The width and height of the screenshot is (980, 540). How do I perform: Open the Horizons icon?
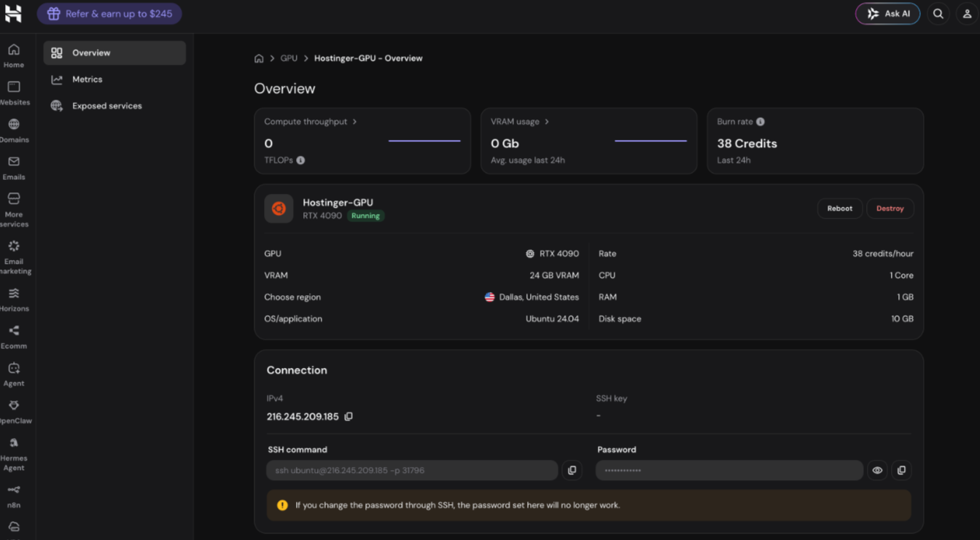point(14,293)
